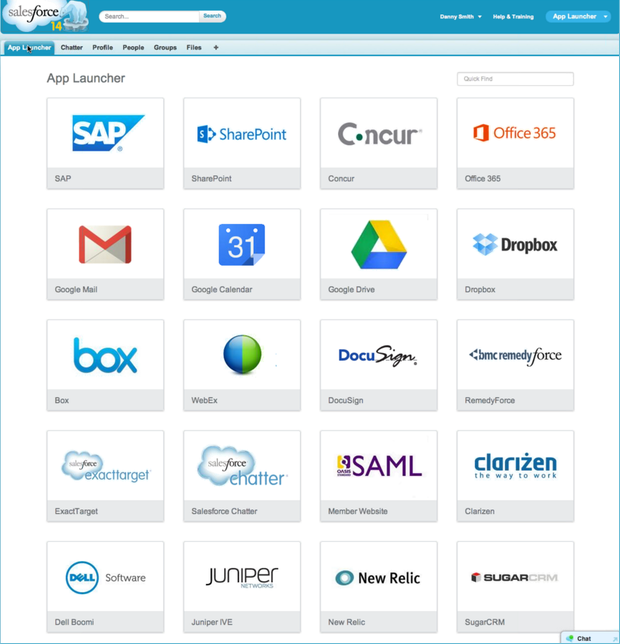This screenshot has height=644, width=620.
Task: Launch Office 365
Action: click(515, 143)
